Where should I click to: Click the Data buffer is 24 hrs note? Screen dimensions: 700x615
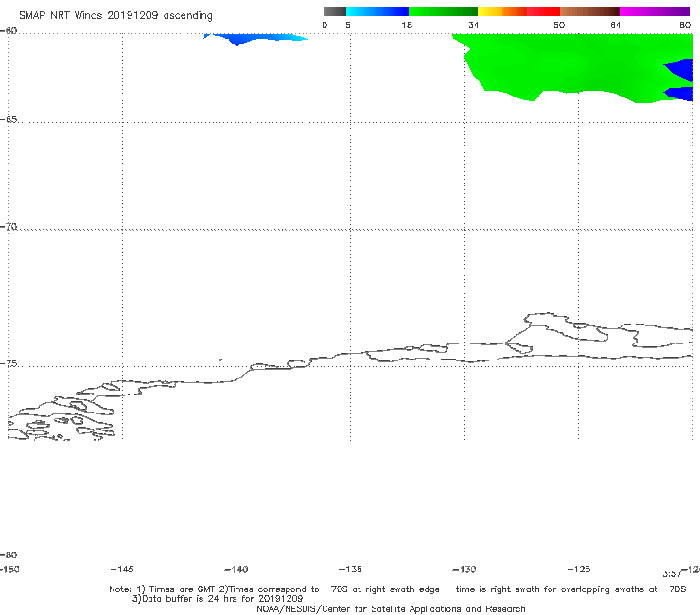pyautogui.click(x=218, y=599)
